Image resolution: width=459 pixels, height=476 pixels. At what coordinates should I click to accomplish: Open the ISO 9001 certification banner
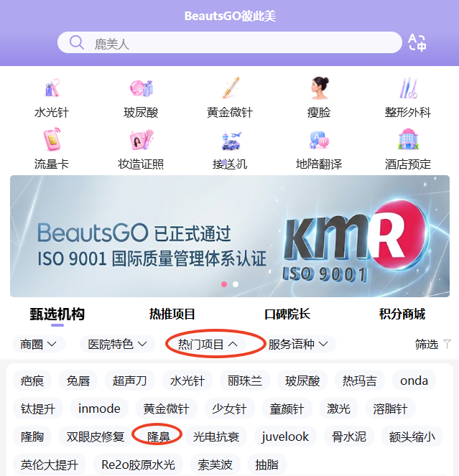pos(230,236)
